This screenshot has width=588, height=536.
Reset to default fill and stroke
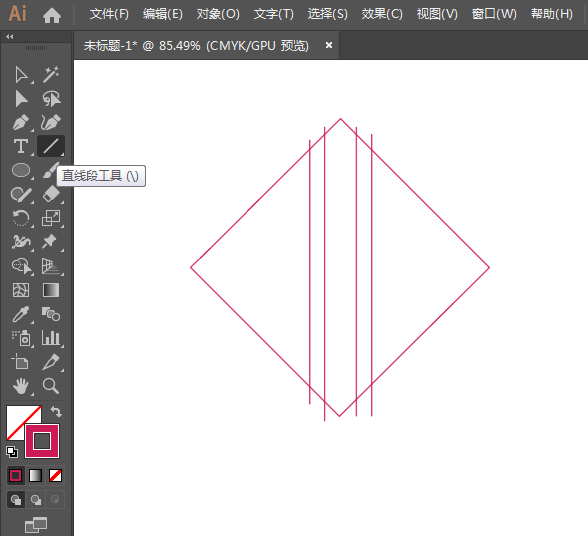coord(12,452)
